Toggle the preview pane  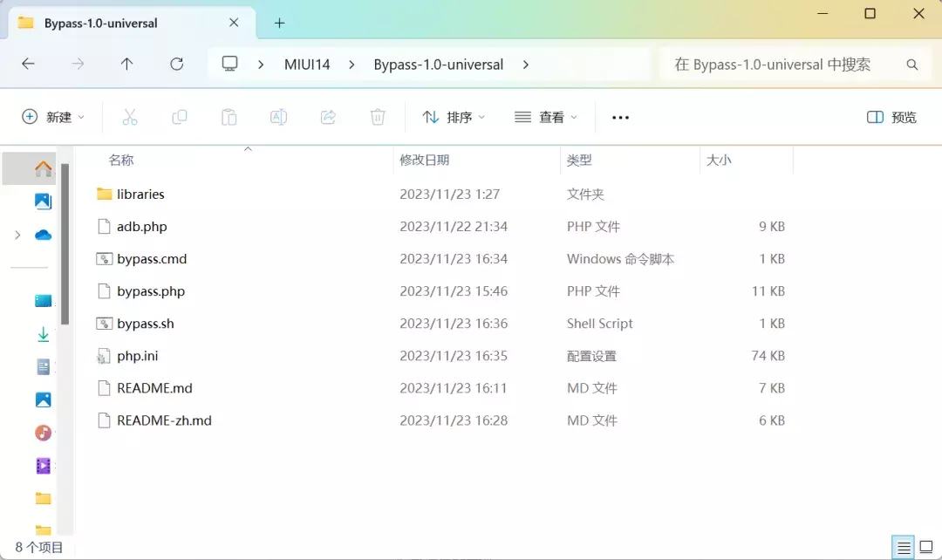pyautogui.click(x=891, y=117)
